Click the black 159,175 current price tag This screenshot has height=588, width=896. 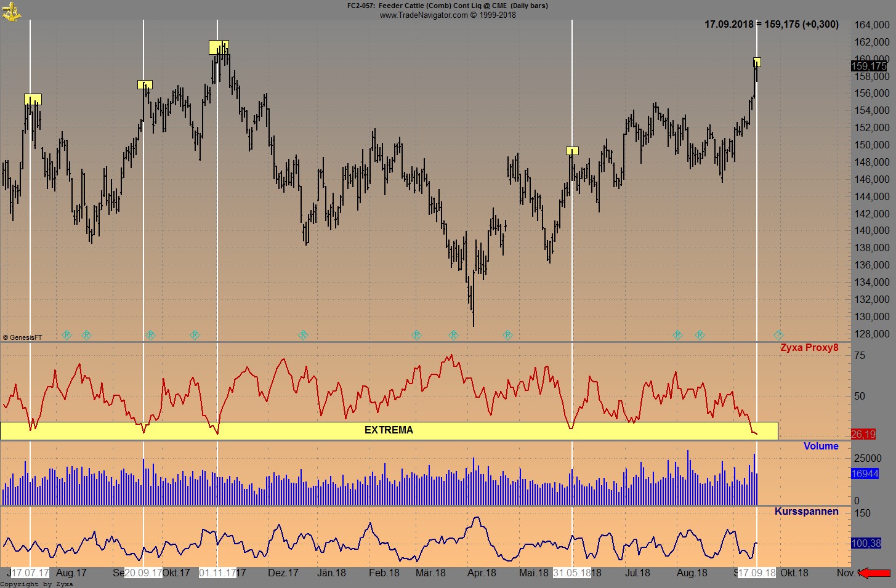[869, 66]
